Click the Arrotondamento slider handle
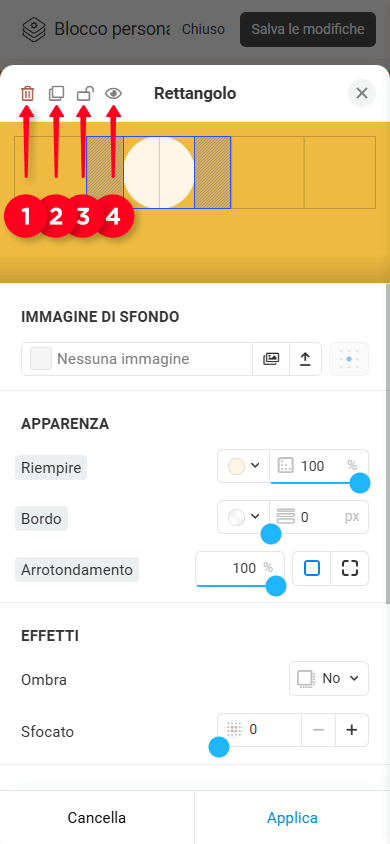Image resolution: width=390 pixels, height=844 pixels. click(x=276, y=586)
